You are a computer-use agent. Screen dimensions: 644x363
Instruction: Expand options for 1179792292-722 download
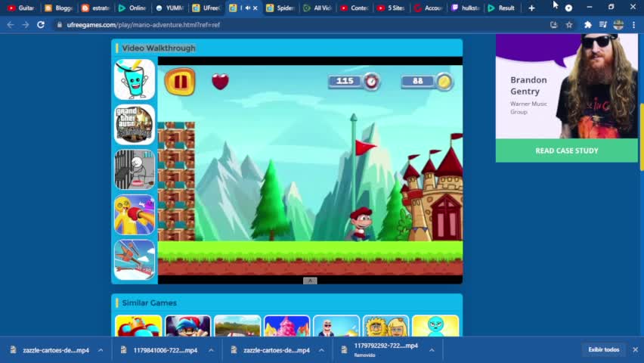point(432,350)
